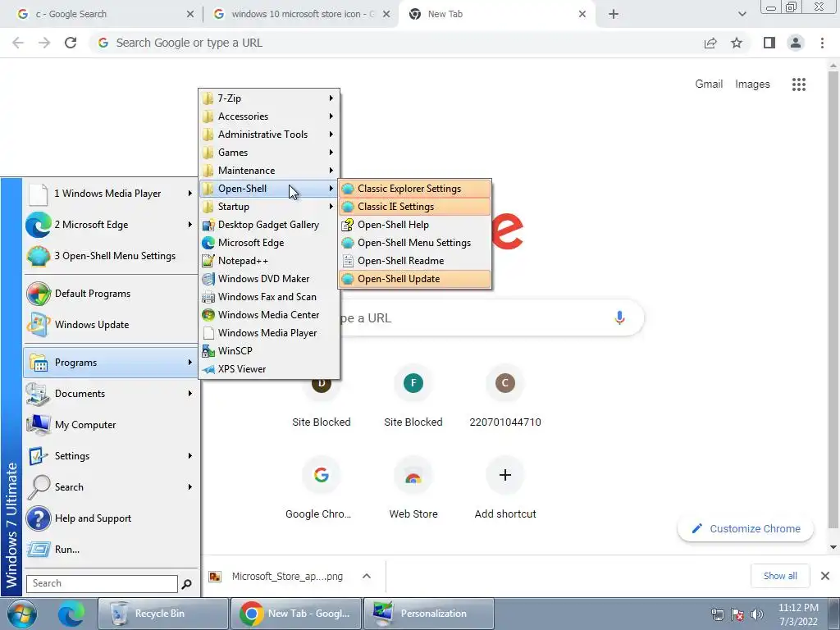
Task: Open WinSCP program icon
Action: (x=208, y=351)
